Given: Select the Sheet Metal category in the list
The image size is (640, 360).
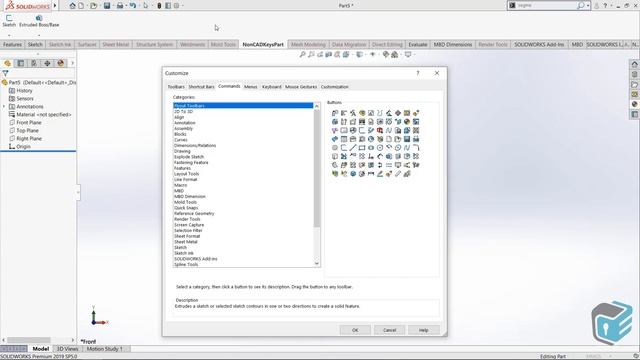Looking at the screenshot, I should (x=186, y=242).
